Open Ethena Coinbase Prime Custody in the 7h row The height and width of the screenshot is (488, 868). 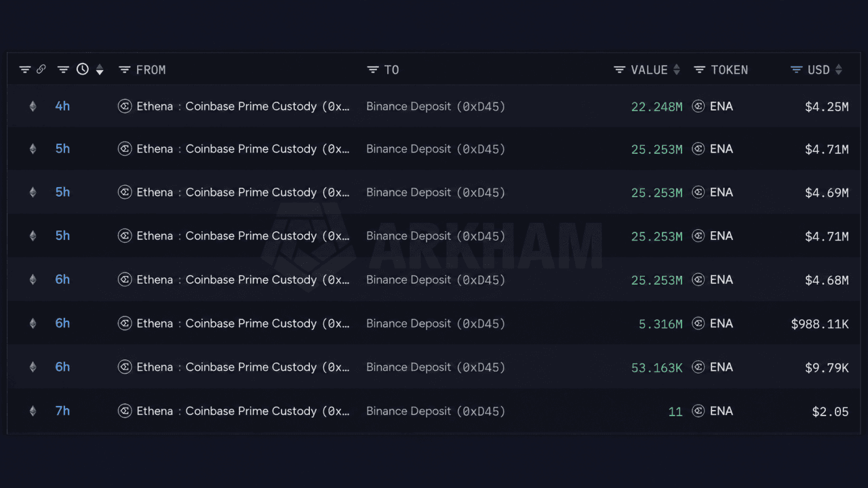[243, 411]
